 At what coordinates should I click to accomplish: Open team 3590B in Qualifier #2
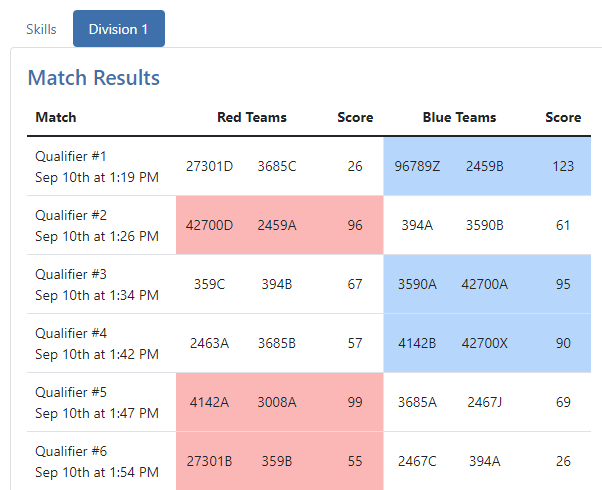(x=484, y=225)
